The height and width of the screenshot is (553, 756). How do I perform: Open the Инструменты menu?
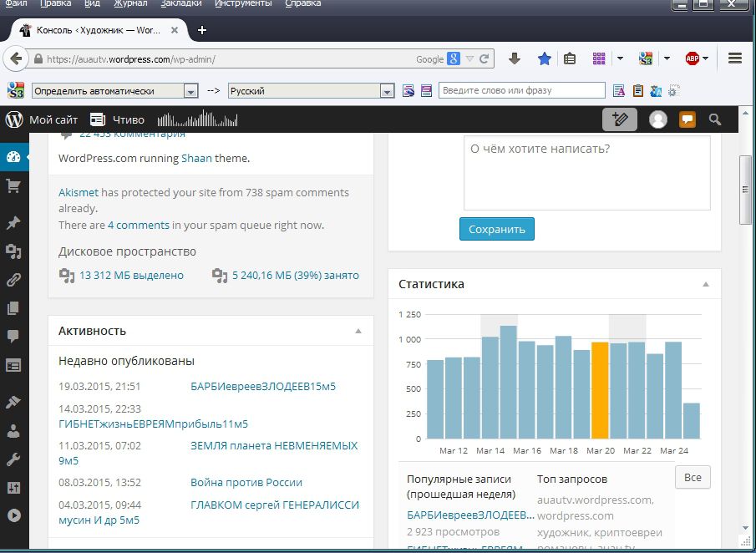coord(243,3)
